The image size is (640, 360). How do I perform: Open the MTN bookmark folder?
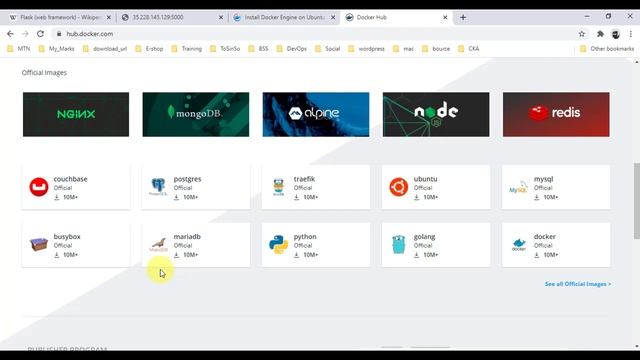tap(19, 49)
